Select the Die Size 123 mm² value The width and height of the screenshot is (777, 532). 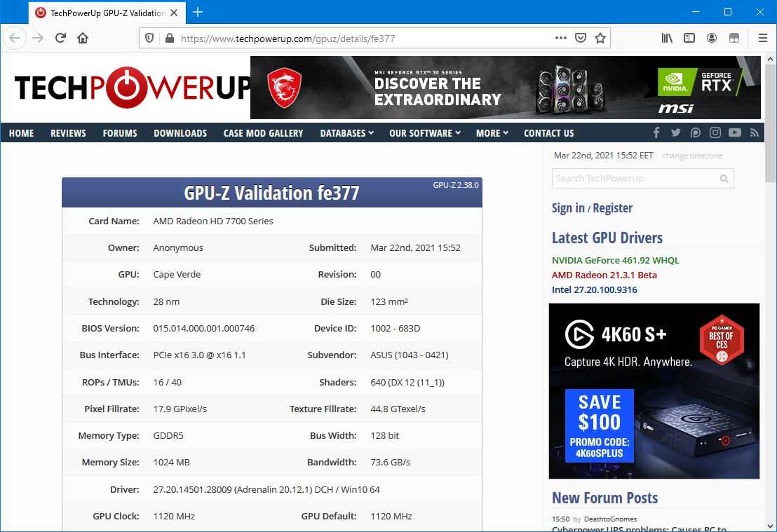coord(389,301)
